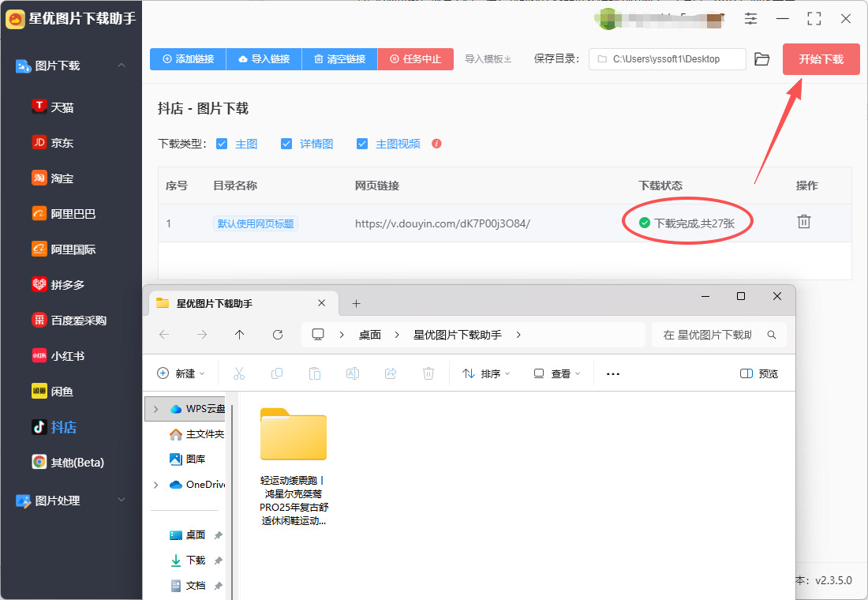Expand breadcrumb chevron after 星优图片下载助手
The width and height of the screenshot is (868, 600).
coord(518,335)
